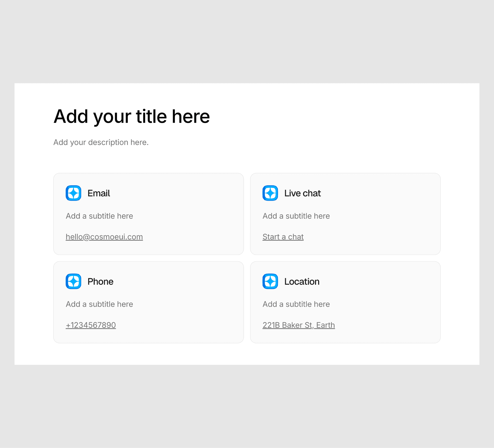The width and height of the screenshot is (494, 448).
Task: Select the Live chat card heading
Action: pos(302,193)
